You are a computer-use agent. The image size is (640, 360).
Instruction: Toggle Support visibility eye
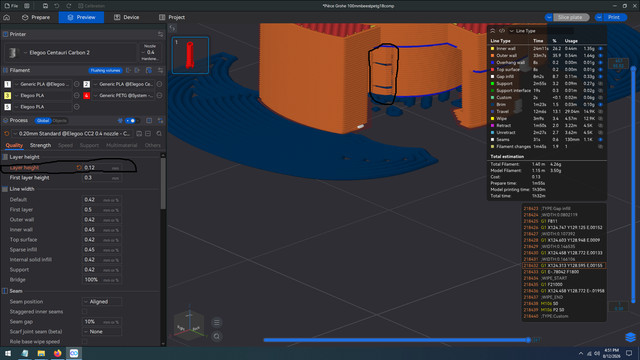coord(600,83)
